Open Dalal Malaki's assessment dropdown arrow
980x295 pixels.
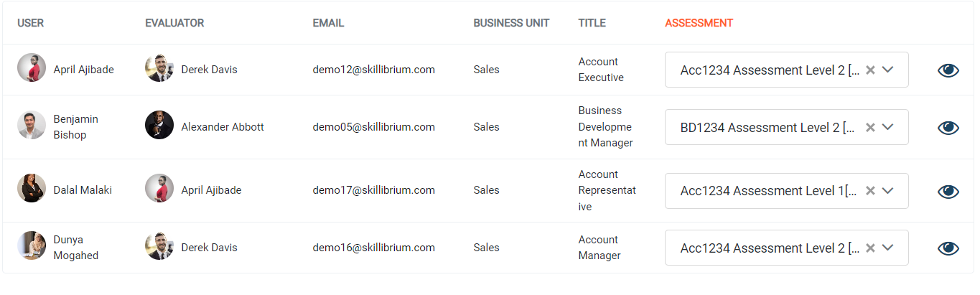[x=887, y=191]
